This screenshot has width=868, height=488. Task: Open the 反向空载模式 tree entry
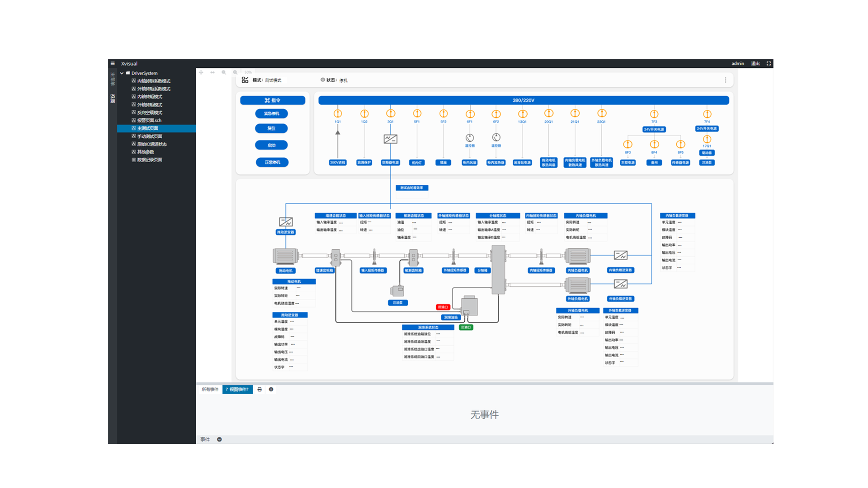[149, 113]
